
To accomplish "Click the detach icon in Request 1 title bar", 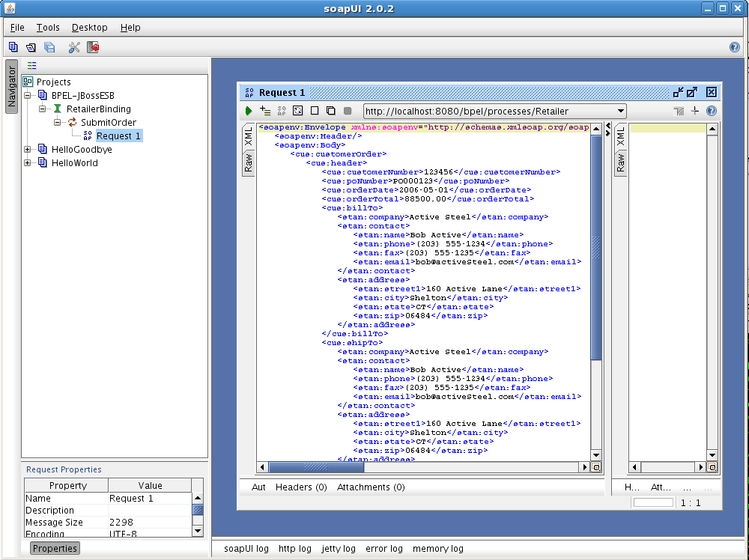I will pos(678,92).
